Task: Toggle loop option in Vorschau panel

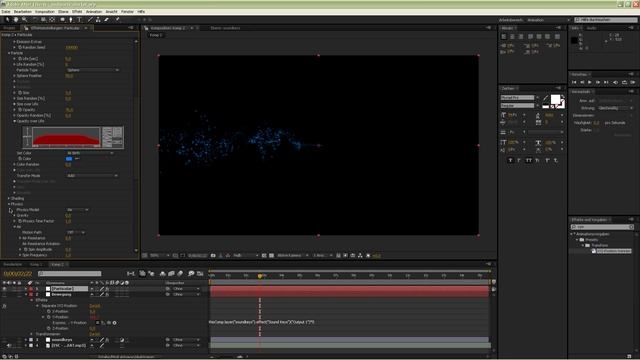Action: [x=624, y=82]
